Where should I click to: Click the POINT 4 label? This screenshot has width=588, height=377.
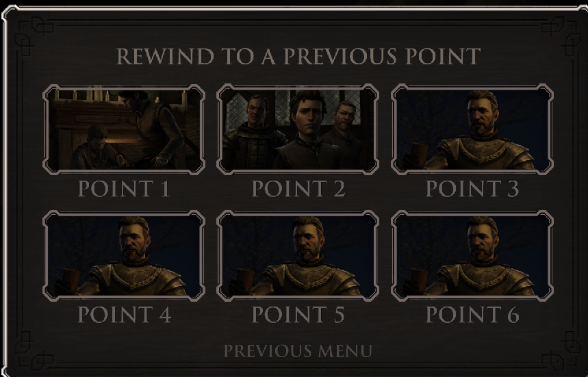(124, 315)
